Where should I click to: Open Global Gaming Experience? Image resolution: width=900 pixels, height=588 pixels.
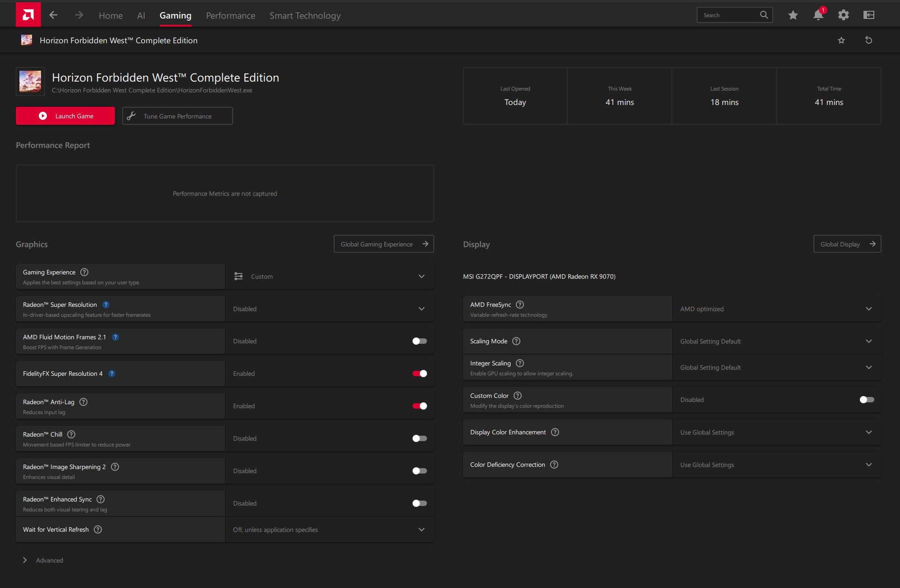point(384,244)
